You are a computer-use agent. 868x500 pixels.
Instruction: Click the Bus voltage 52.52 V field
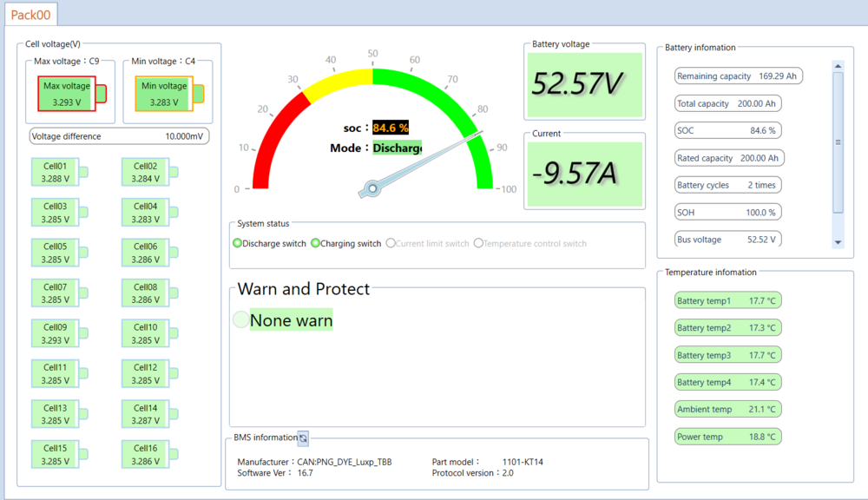coord(728,240)
